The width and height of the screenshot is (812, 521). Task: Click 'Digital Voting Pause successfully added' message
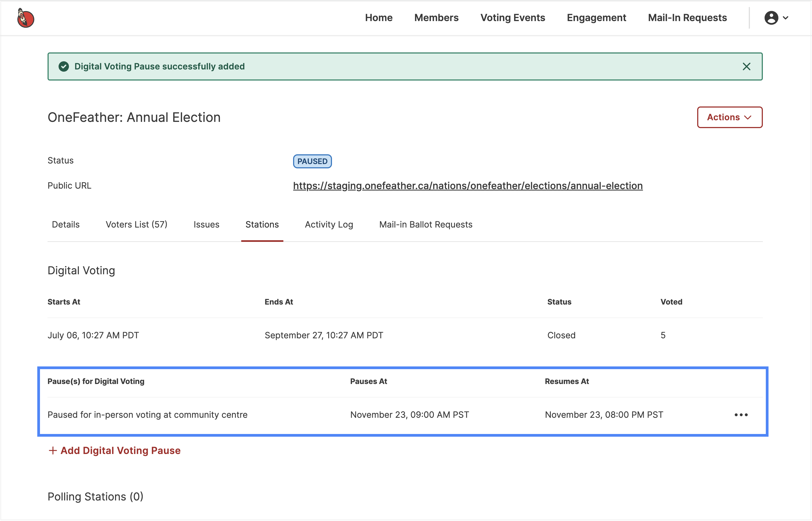[x=159, y=67]
